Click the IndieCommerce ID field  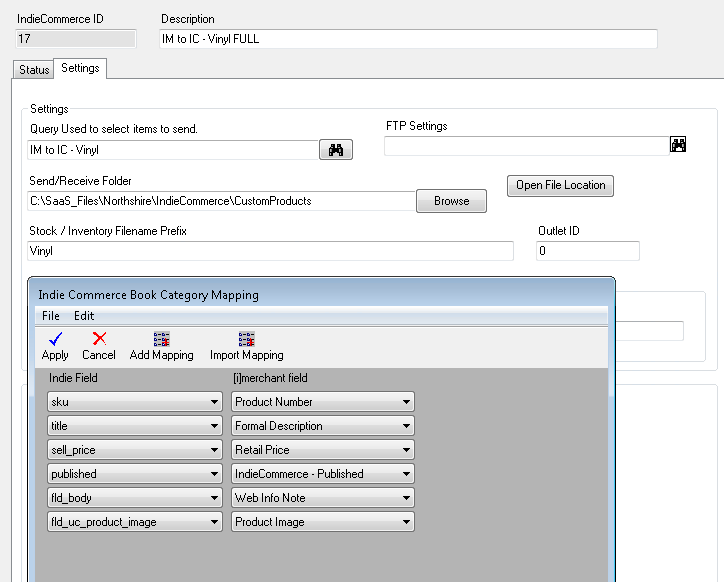pyautogui.click(x=76, y=39)
